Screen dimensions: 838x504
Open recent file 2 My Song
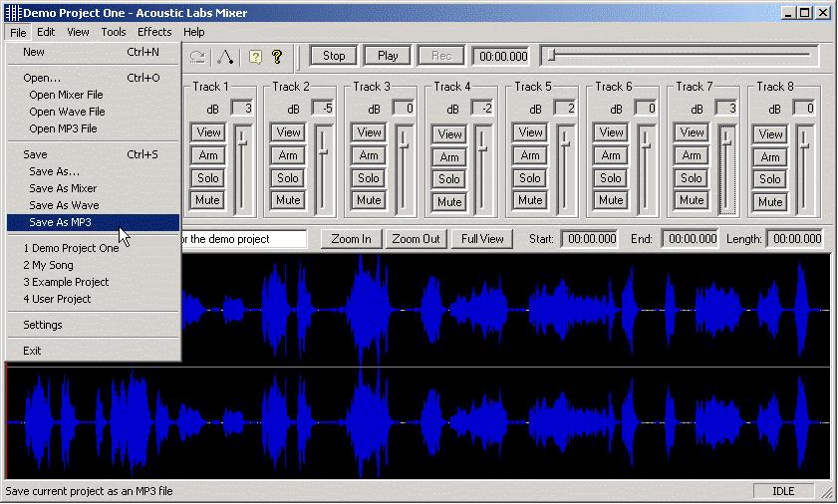click(x=93, y=265)
